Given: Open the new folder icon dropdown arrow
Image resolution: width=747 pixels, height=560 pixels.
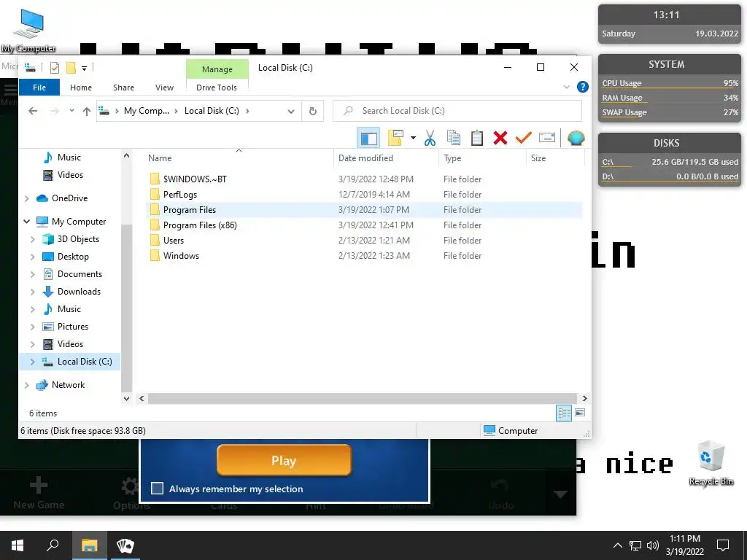Looking at the screenshot, I should [x=413, y=138].
